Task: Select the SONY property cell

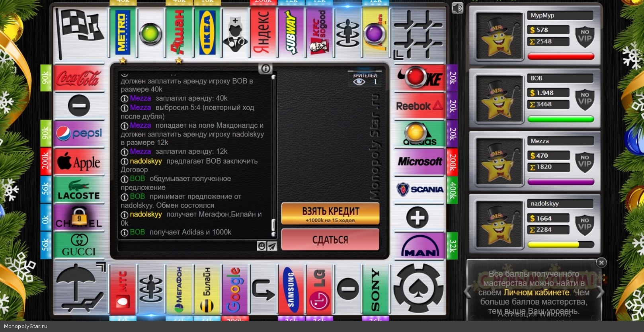Action: coord(375,289)
